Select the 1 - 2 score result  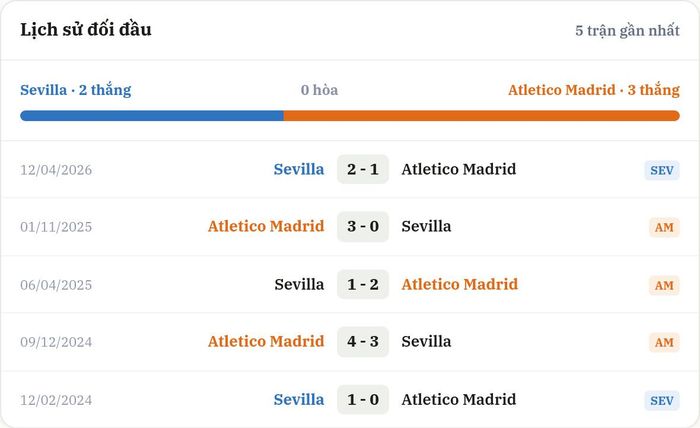[363, 284]
